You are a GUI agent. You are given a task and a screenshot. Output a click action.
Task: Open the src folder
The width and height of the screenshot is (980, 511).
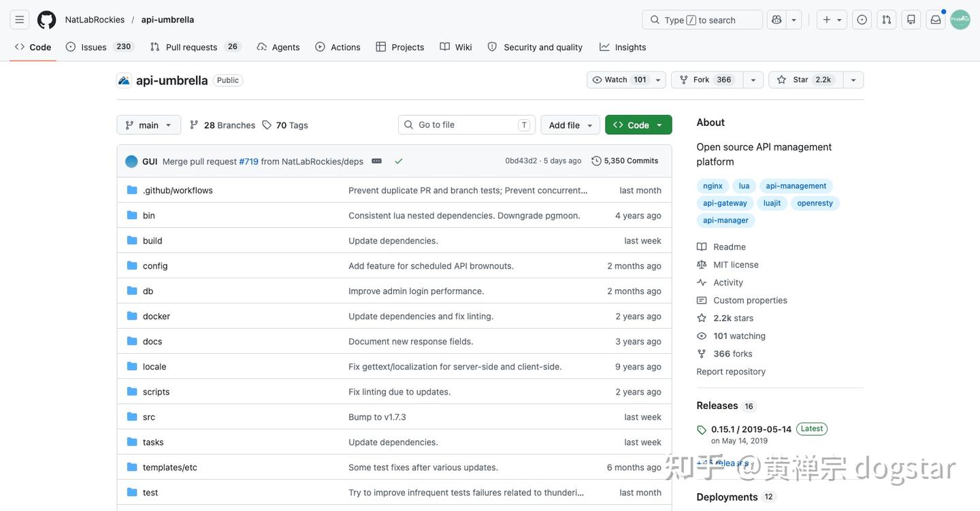149,417
